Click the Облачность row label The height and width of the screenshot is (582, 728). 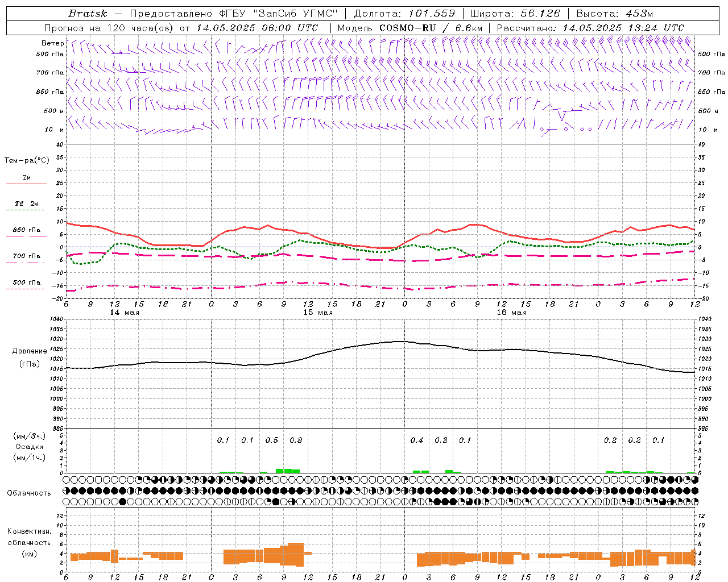[x=29, y=493]
